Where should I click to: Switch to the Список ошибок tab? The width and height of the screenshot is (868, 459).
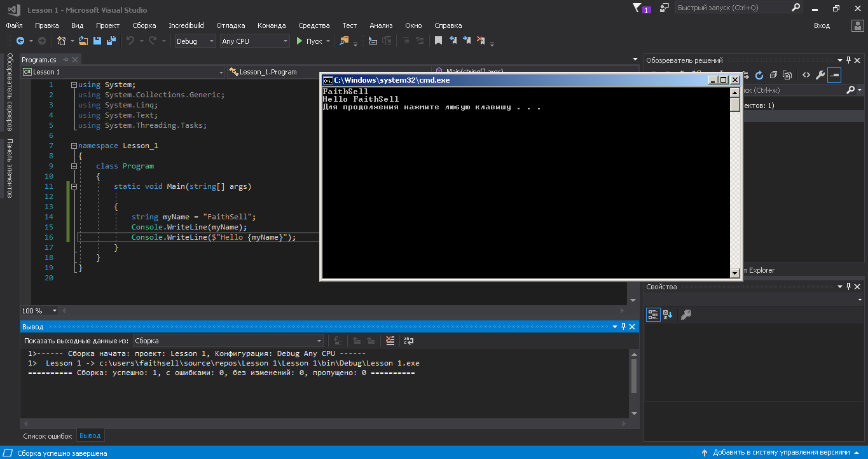coord(48,436)
